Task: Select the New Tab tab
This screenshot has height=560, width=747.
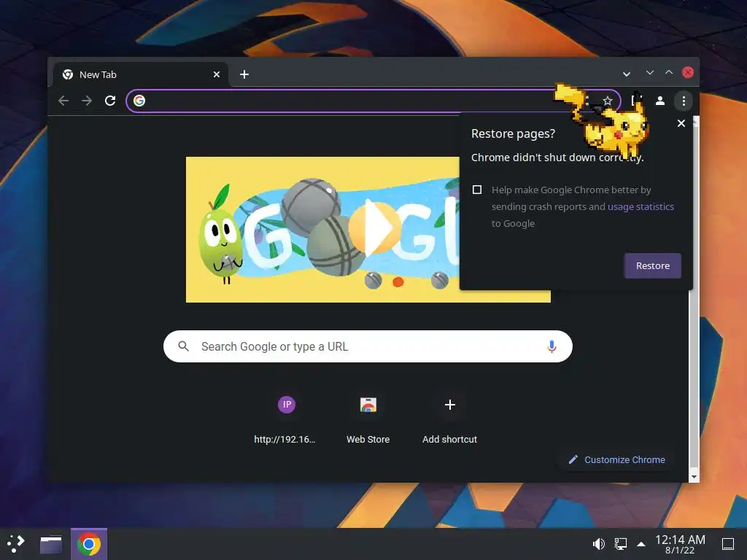Action: tap(141, 74)
